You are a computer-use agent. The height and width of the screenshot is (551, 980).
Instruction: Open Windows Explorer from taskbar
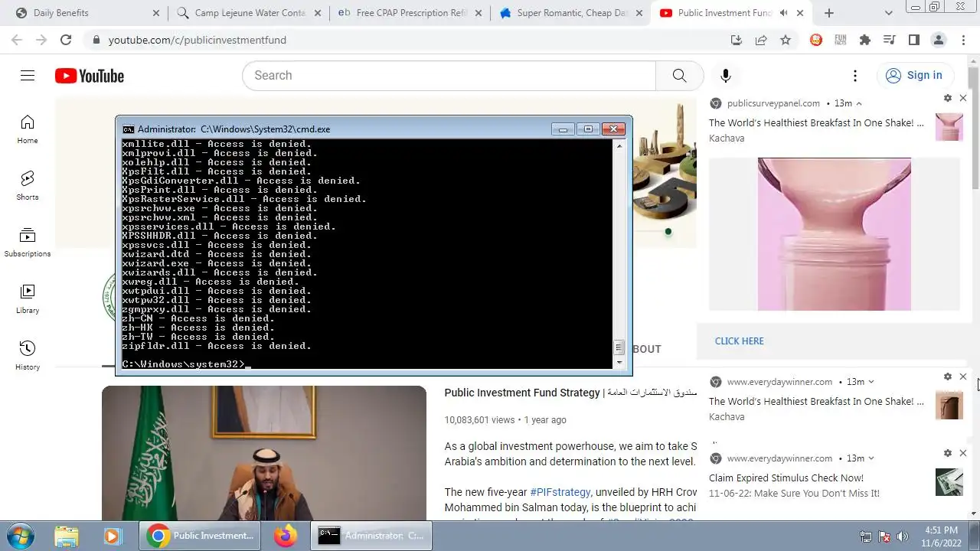(67, 536)
